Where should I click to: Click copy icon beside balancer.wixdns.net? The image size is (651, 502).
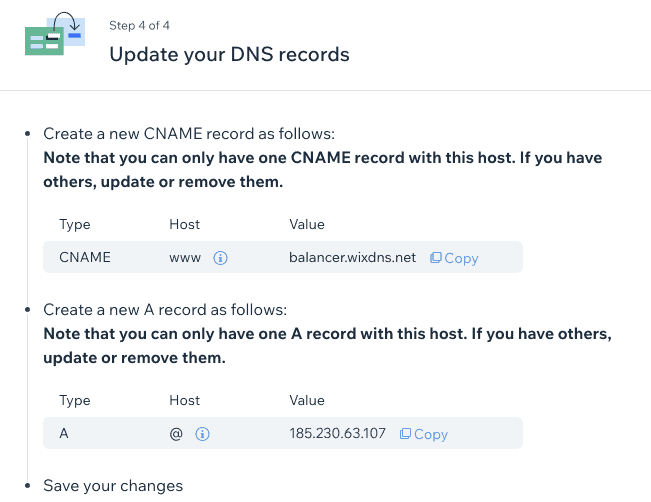click(436, 258)
